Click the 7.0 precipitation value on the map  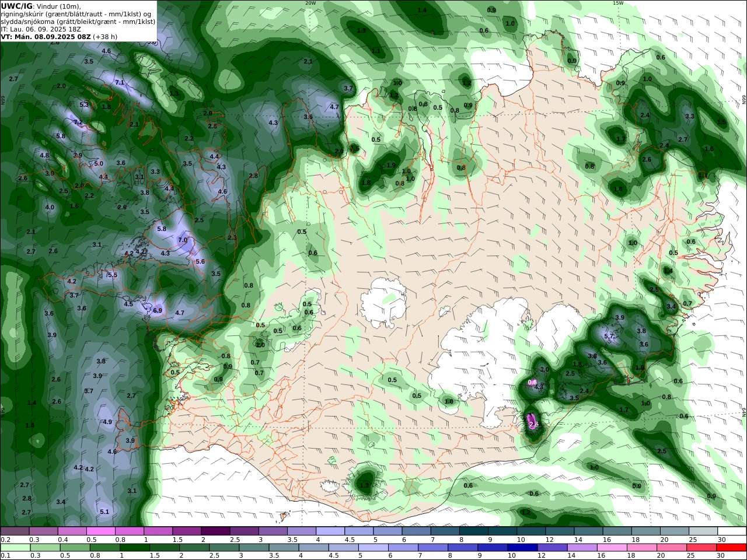click(183, 240)
